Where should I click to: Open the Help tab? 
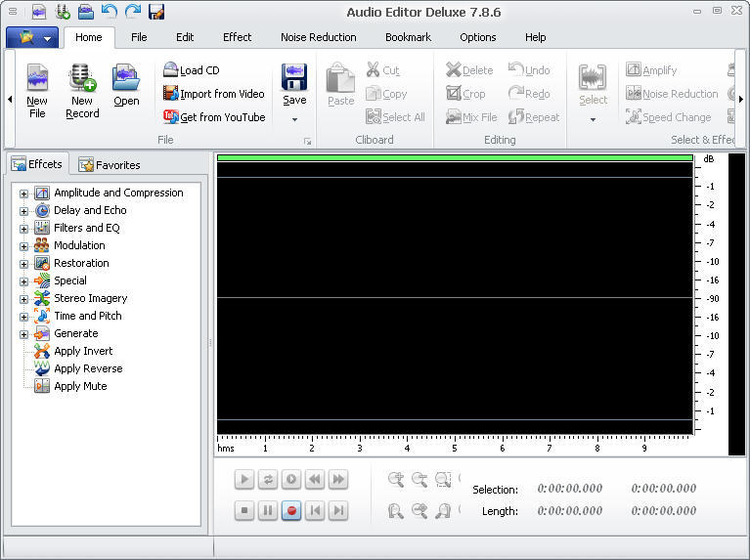(x=535, y=37)
